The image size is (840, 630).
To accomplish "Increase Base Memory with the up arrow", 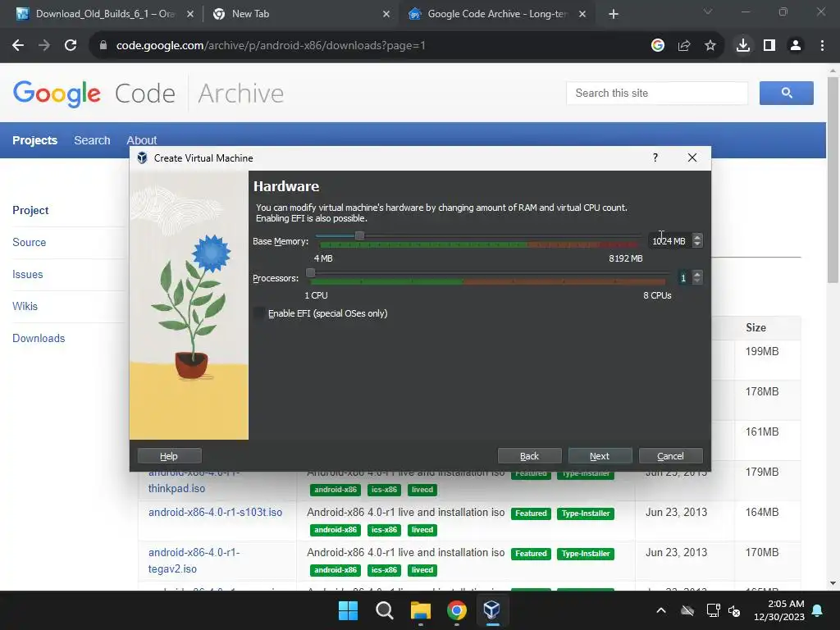I will pyautogui.click(x=697, y=237).
